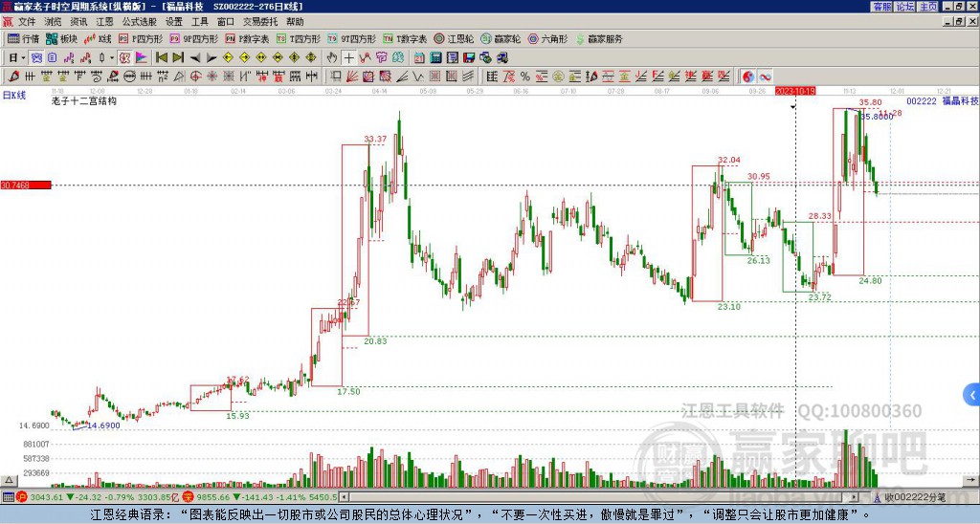Click the percent sign drawing tool

click(x=526, y=76)
